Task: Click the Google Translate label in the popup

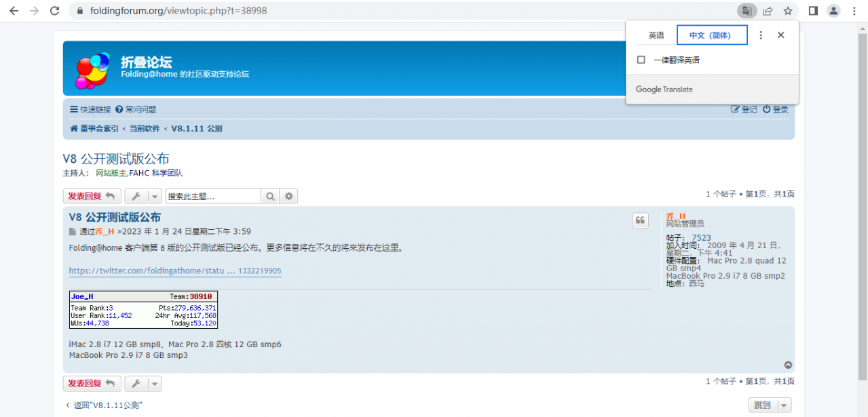Action: (664, 90)
